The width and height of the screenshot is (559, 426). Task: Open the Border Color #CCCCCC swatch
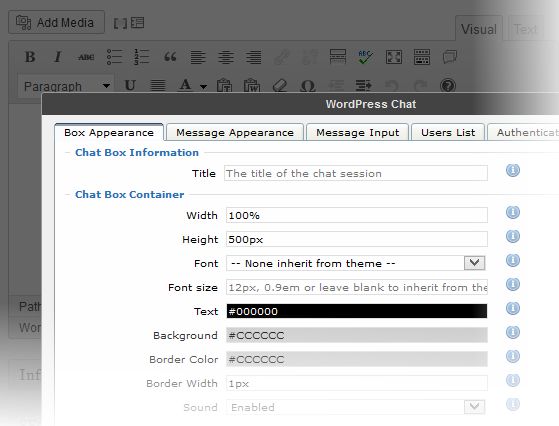(x=357, y=359)
